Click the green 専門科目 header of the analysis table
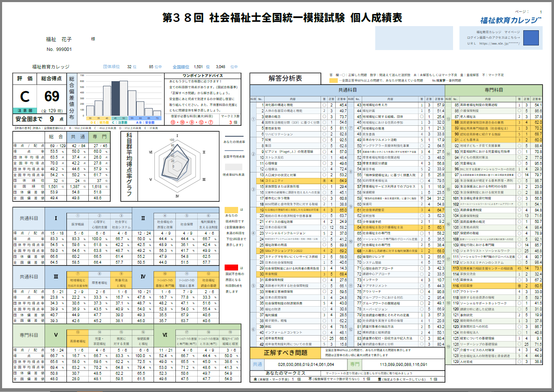 coord(493,90)
